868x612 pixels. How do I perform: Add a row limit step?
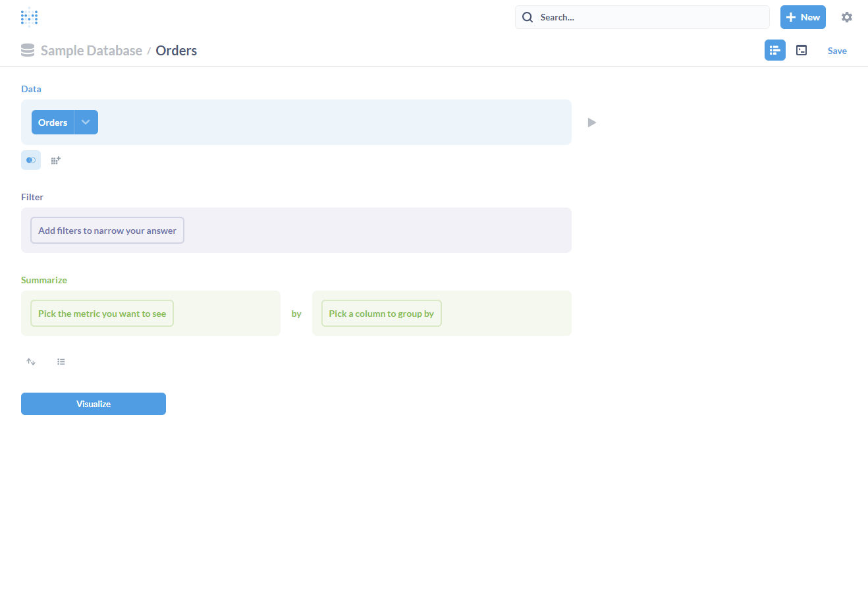coord(61,362)
